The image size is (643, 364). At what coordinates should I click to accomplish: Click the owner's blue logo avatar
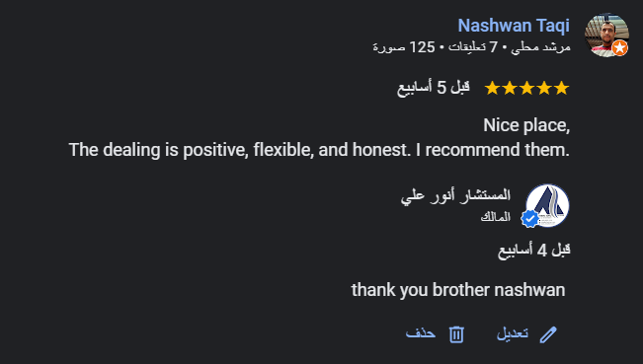[x=547, y=205]
